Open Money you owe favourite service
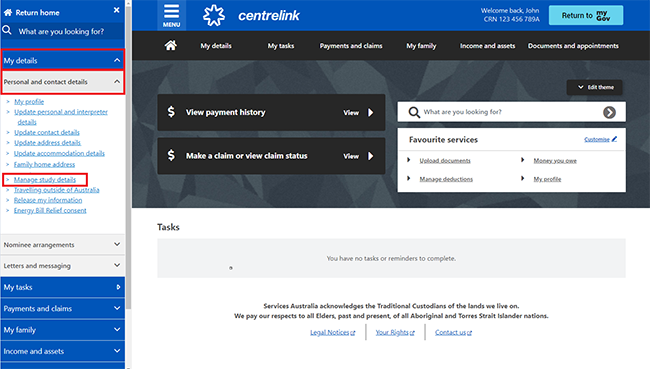 555,160
